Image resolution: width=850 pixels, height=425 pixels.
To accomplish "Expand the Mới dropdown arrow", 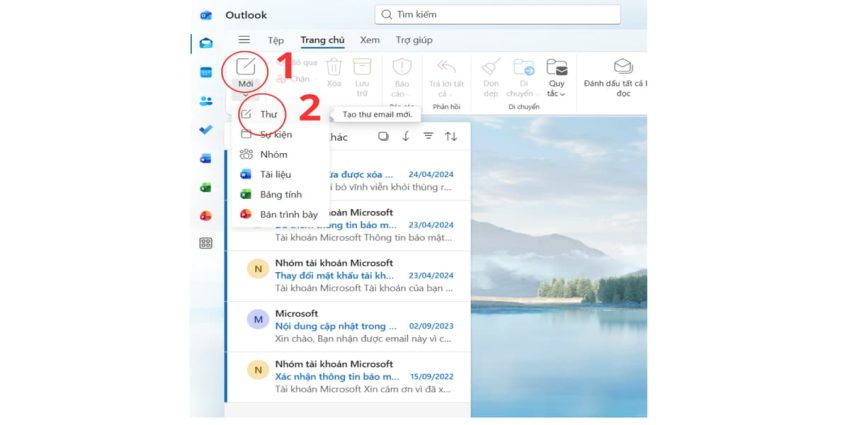I will coord(246,95).
